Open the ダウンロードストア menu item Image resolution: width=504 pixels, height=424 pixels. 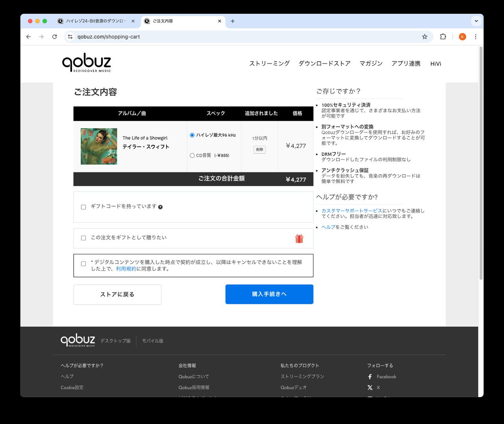click(324, 63)
